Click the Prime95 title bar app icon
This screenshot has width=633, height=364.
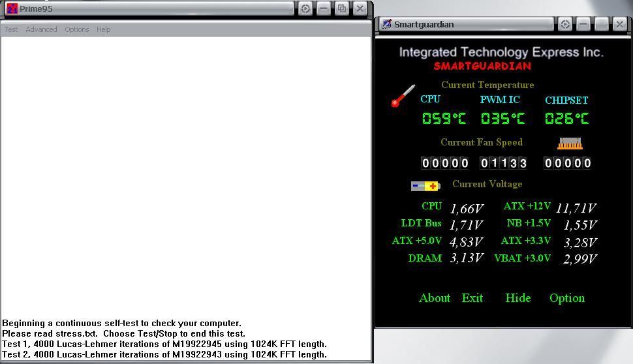click(12, 8)
